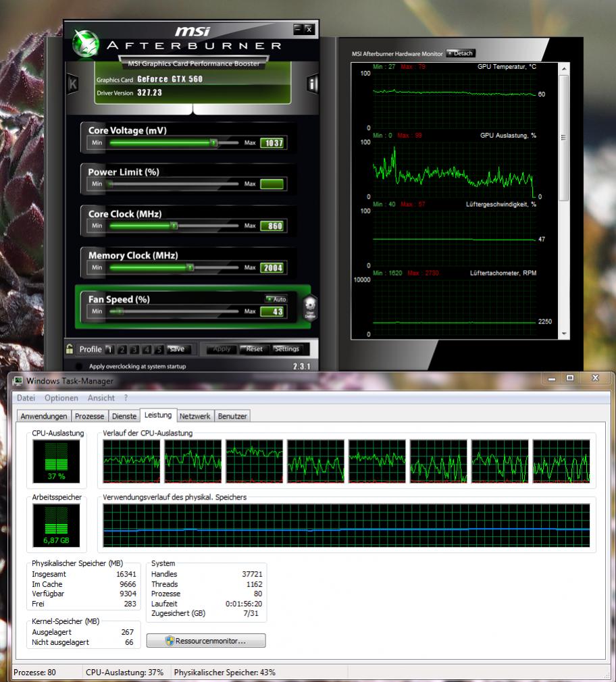Screen dimensions: 616x682
Task: Select profile slot 2
Action: [x=122, y=349]
